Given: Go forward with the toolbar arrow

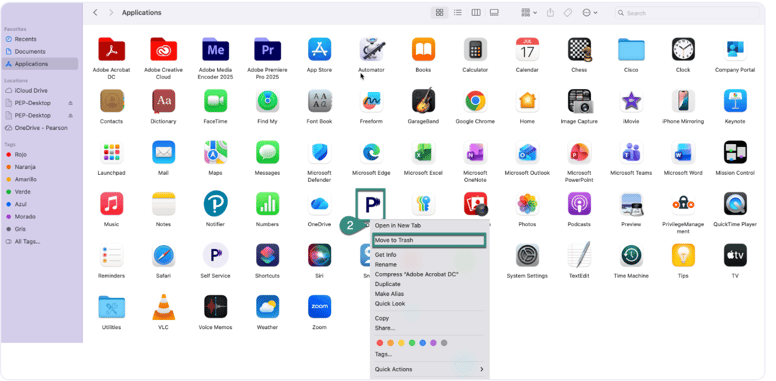Looking at the screenshot, I should 111,13.
